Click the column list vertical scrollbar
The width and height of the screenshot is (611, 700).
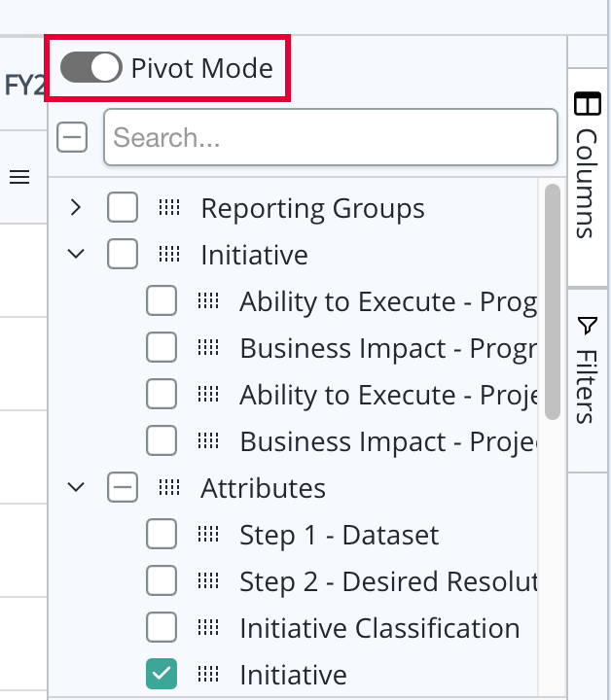[x=553, y=301]
